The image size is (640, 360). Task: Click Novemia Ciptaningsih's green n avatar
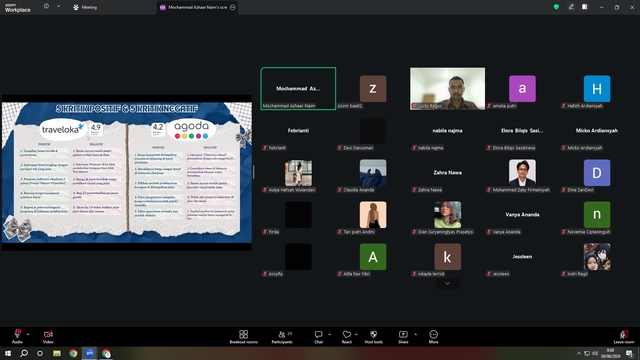597,215
